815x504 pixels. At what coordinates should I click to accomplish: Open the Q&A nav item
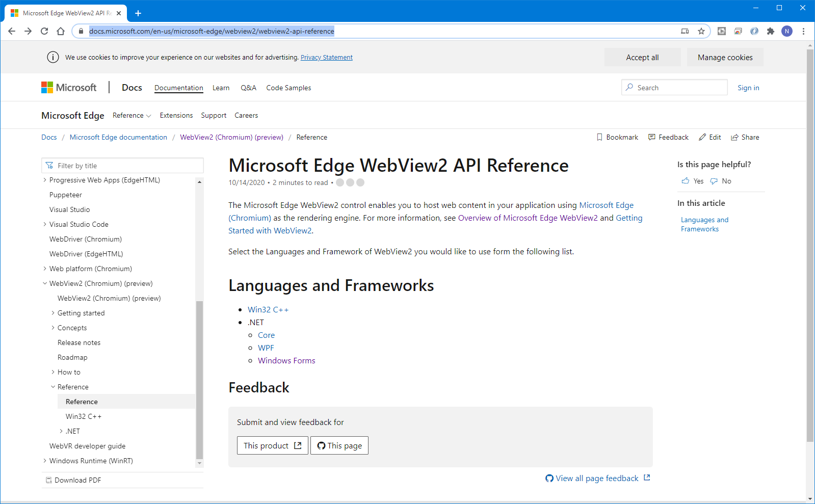coord(248,88)
